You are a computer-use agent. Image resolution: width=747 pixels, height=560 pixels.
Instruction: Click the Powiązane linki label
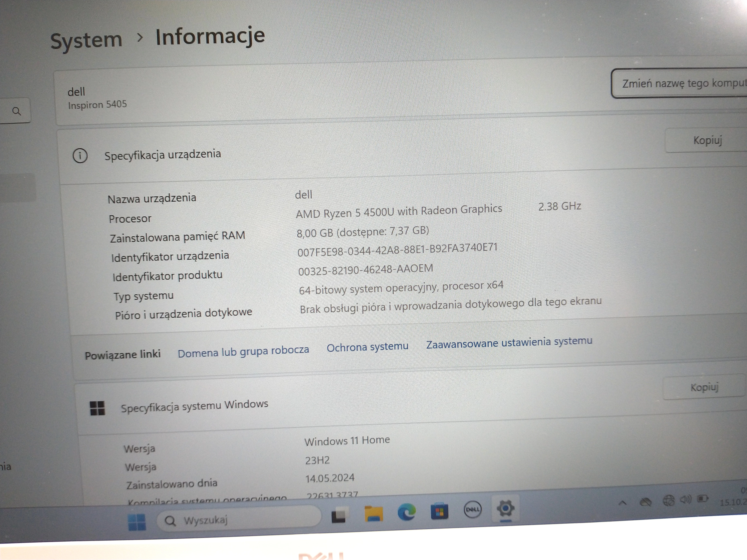[123, 355]
